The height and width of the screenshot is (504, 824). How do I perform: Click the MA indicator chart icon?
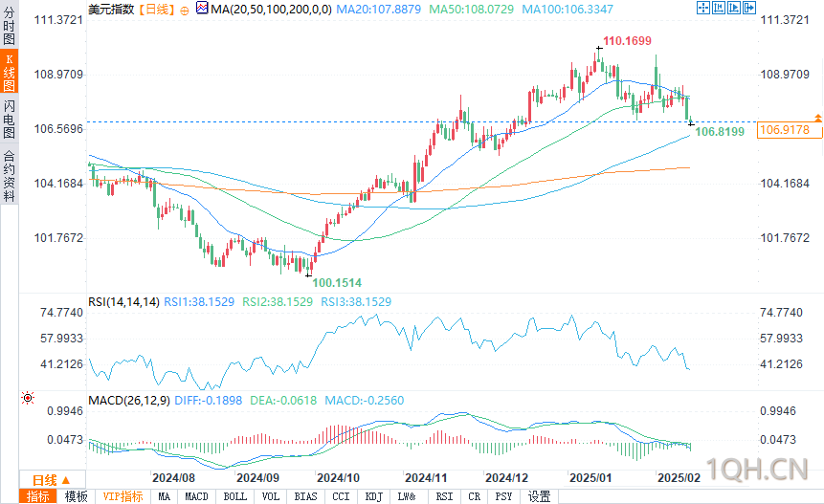coord(202,8)
